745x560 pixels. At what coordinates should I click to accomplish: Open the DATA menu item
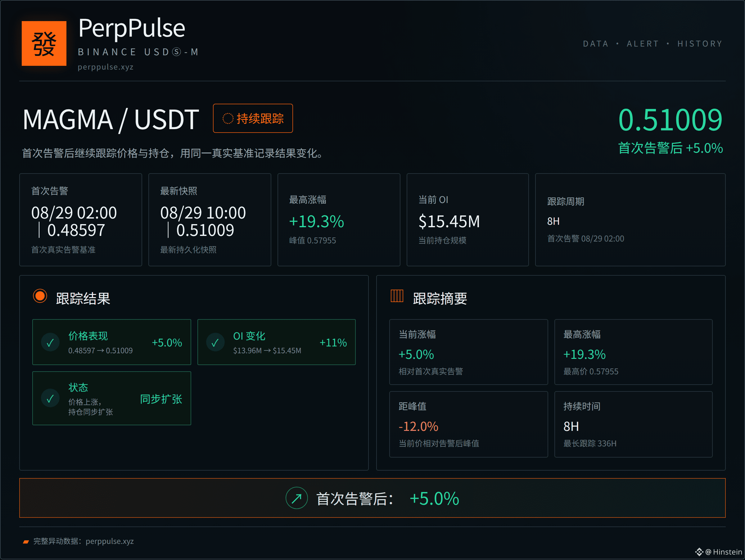coord(595,44)
